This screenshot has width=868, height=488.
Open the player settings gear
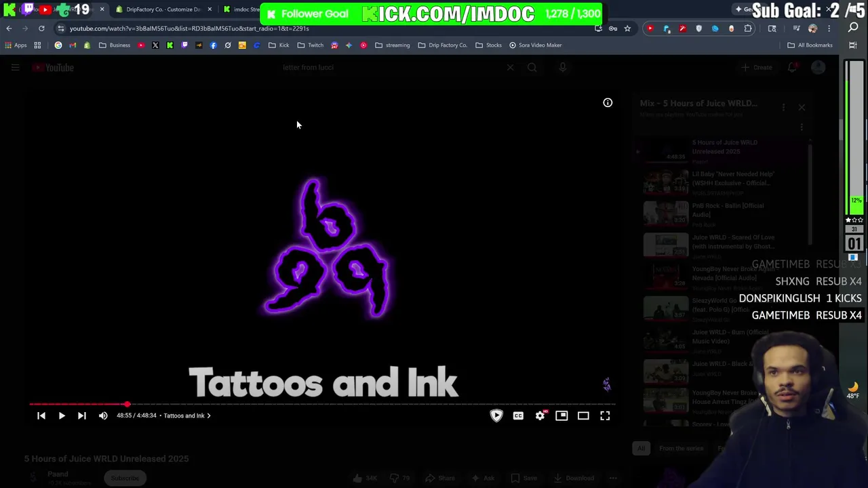(x=540, y=415)
